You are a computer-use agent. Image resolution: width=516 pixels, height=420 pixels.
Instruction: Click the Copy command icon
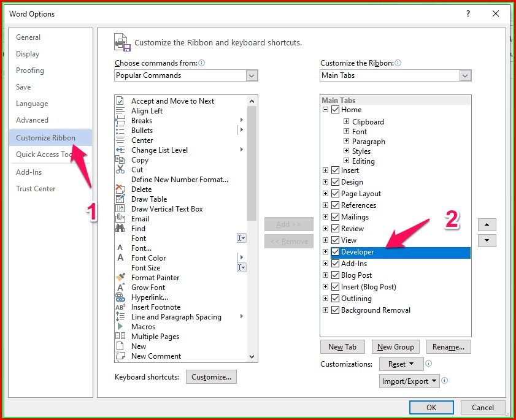click(x=120, y=160)
